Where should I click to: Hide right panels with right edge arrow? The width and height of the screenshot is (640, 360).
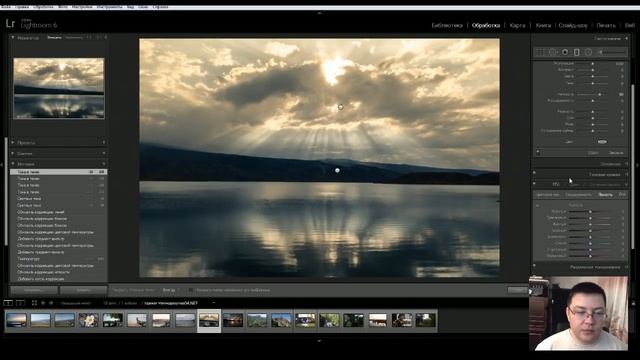coord(638,165)
